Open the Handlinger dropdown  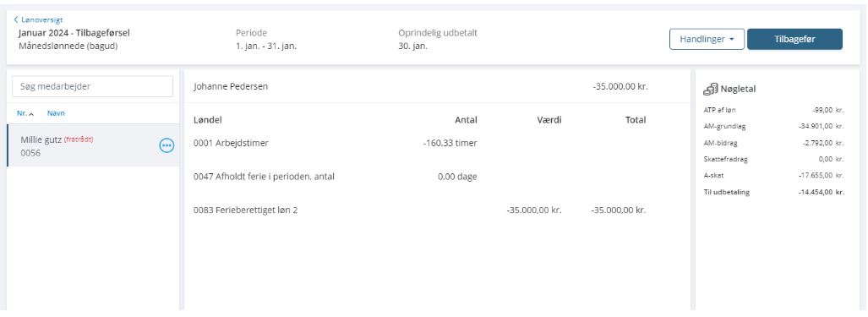(707, 39)
